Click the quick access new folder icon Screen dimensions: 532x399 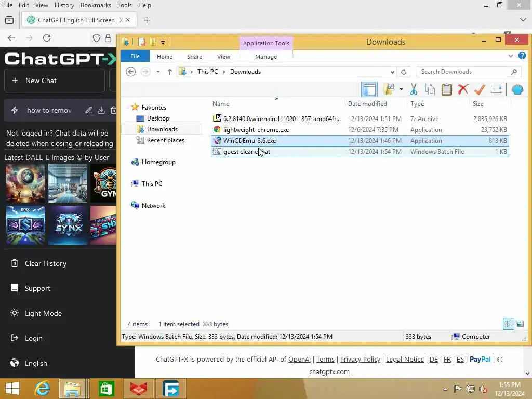pos(153,42)
